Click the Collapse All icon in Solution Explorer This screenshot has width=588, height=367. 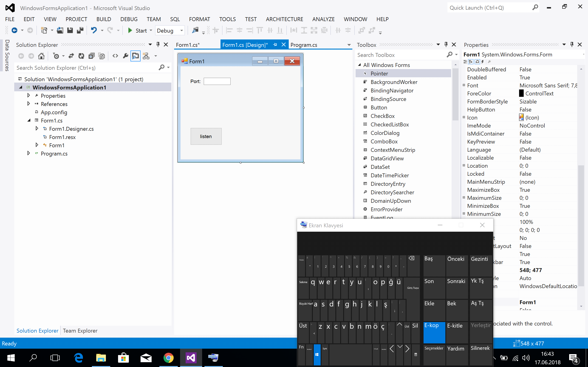(91, 56)
